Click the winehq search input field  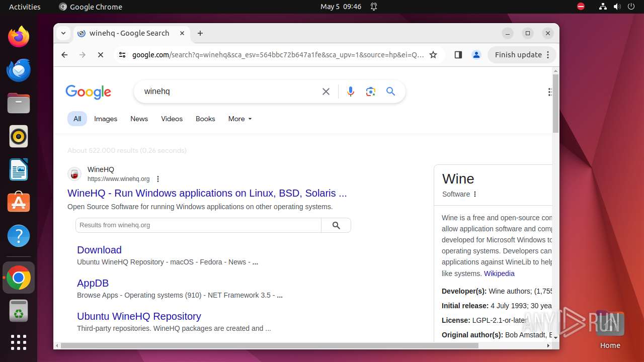point(229,92)
